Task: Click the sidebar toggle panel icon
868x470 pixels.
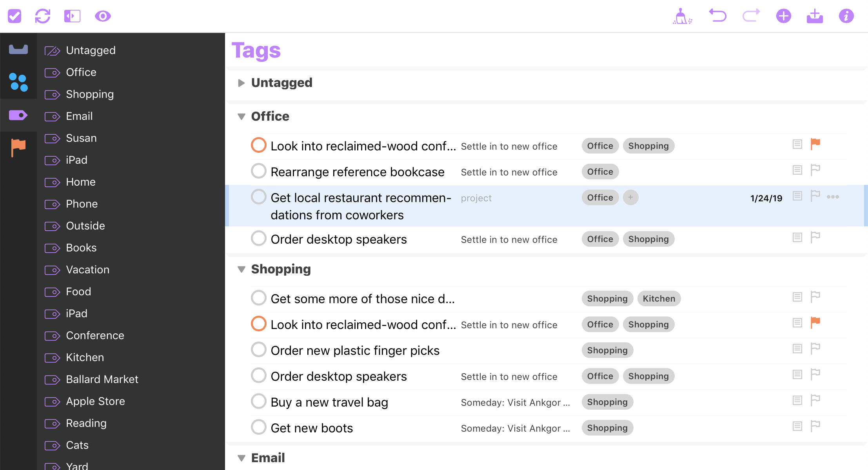Action: pos(73,16)
